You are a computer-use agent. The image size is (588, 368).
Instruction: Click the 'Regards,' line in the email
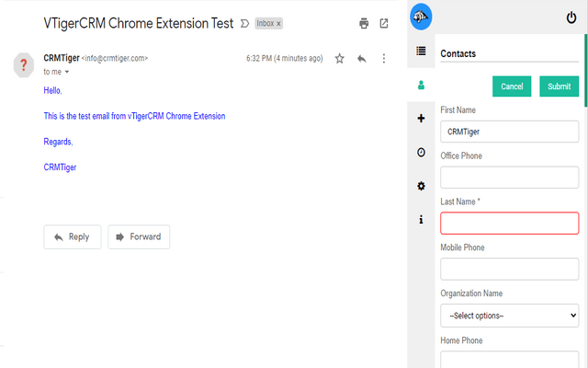coord(58,142)
